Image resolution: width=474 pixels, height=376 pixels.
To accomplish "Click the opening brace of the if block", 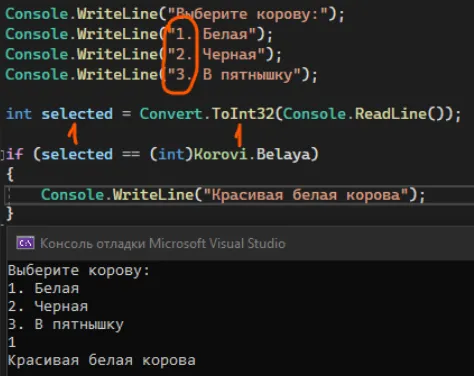I will (x=10, y=174).
